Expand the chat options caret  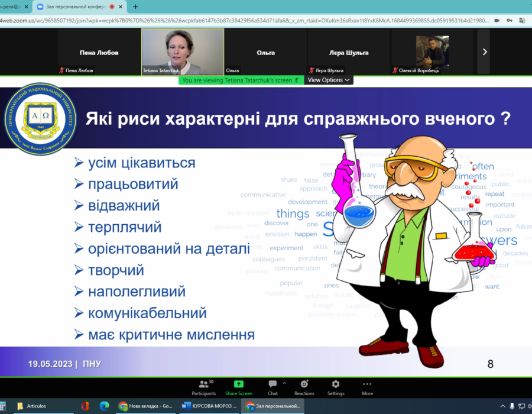[x=284, y=383]
